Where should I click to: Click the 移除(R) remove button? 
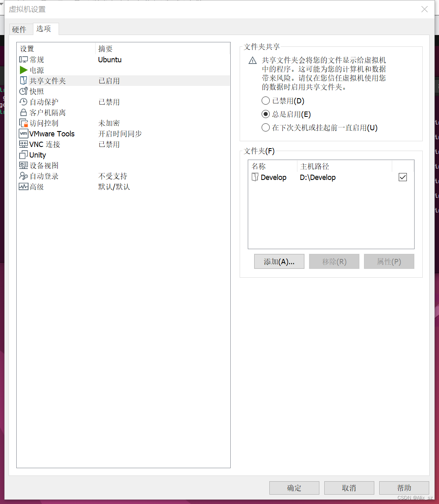coord(334,261)
